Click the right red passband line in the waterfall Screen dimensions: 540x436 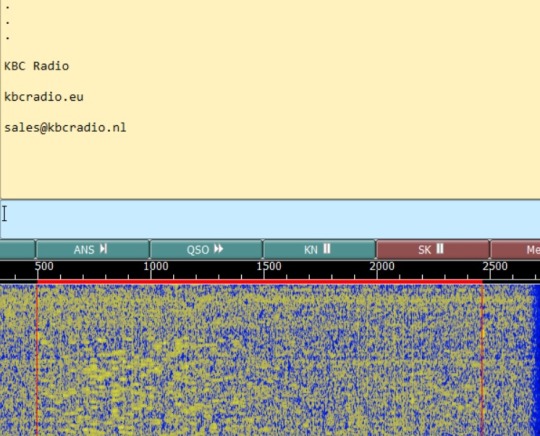coord(482,360)
